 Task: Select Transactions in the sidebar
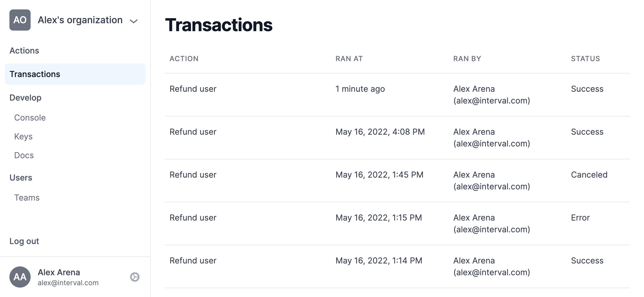(x=75, y=74)
